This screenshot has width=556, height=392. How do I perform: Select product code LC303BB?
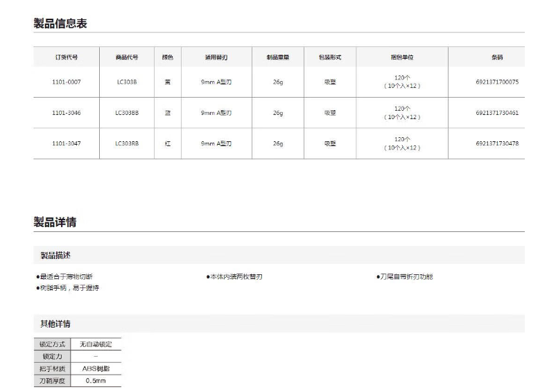(x=127, y=113)
